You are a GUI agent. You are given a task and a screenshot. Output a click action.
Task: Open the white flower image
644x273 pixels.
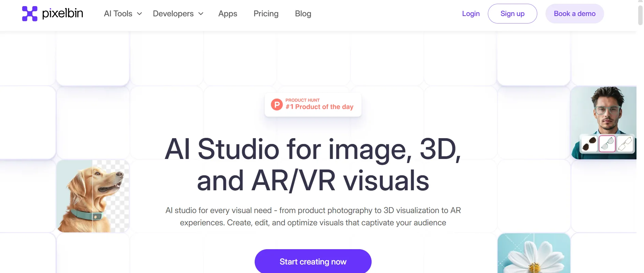[534, 254]
